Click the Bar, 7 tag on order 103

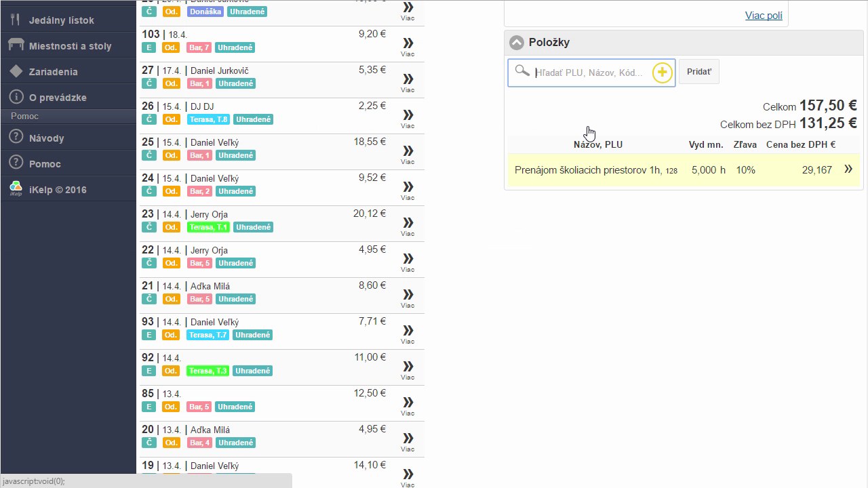pos(200,47)
